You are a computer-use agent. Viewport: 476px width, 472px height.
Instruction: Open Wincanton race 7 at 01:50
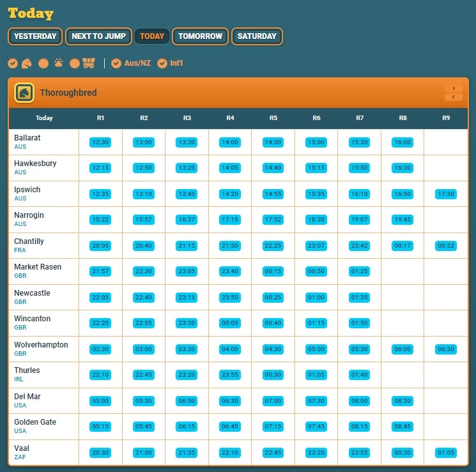(x=360, y=323)
